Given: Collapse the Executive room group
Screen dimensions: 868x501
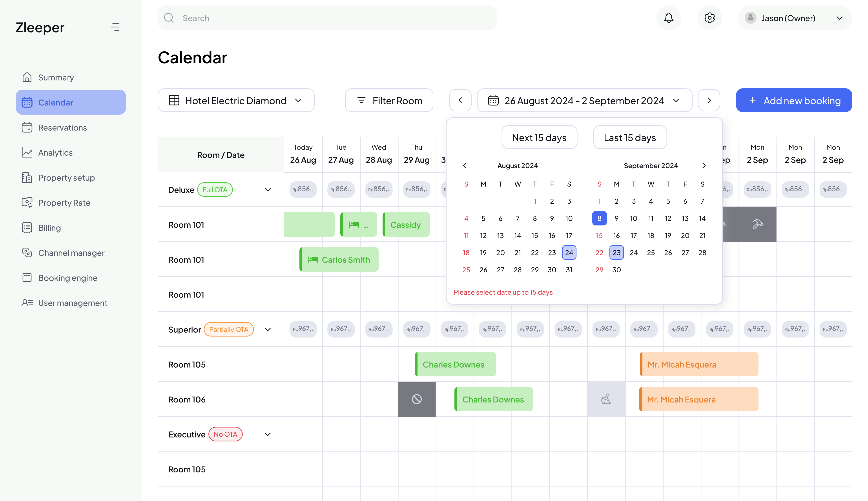Looking at the screenshot, I should tap(268, 434).
